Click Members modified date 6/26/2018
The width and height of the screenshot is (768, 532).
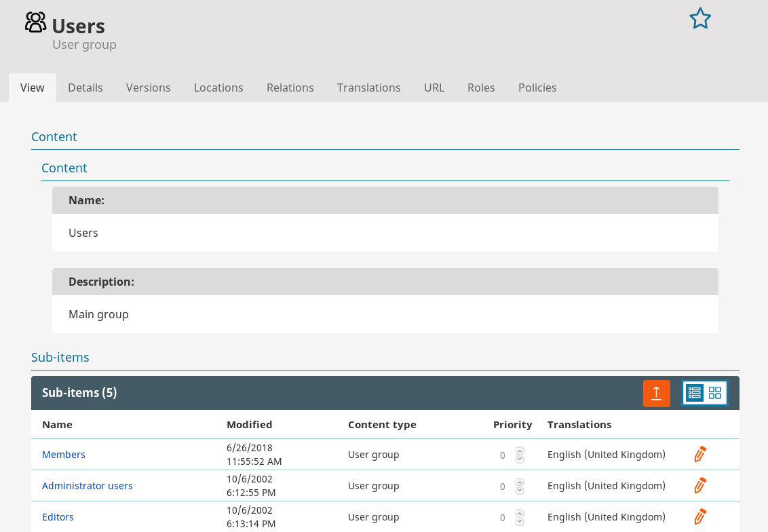[249, 448]
